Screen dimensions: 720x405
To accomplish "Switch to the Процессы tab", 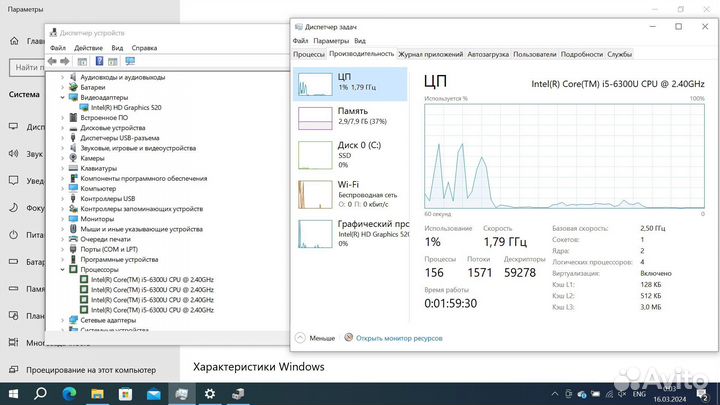I will pyautogui.click(x=309, y=54).
